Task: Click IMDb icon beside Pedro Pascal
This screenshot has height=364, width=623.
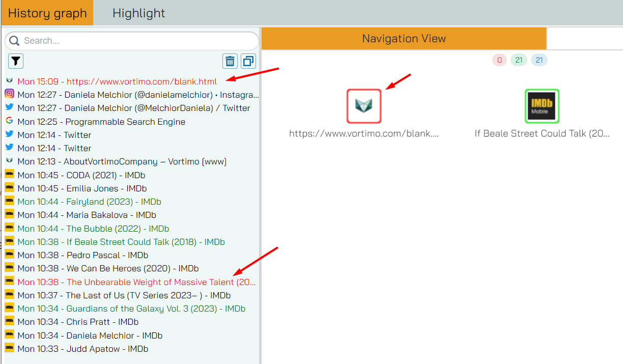Action: (x=9, y=254)
